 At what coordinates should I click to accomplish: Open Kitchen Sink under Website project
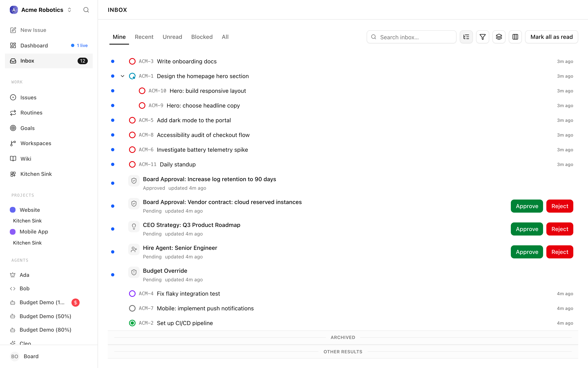tap(27, 221)
